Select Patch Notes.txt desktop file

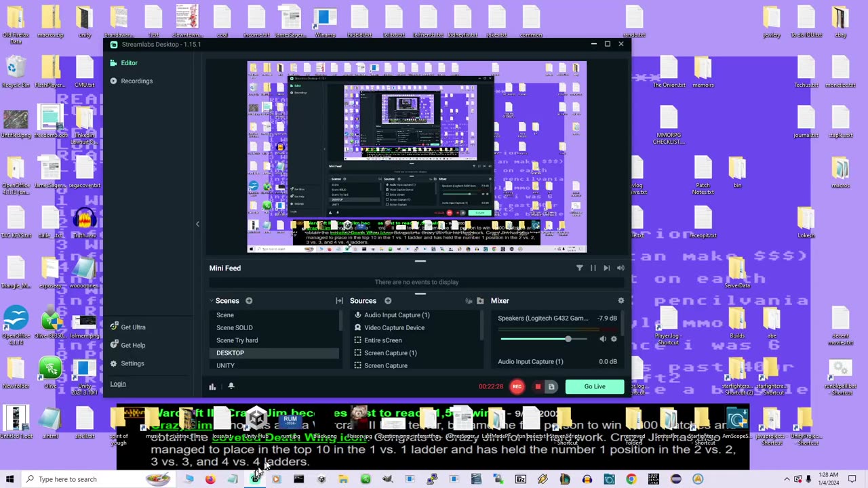point(703,175)
